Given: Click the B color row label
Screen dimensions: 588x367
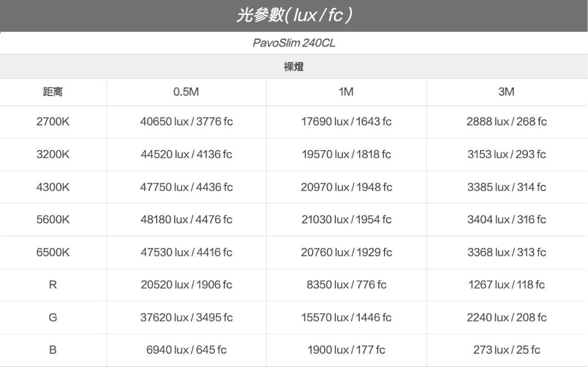Looking at the screenshot, I should pos(53,350).
